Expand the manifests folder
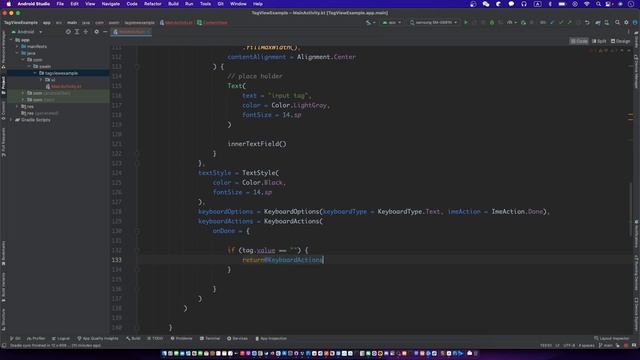Viewport: 640px width, 360px height. (18, 47)
